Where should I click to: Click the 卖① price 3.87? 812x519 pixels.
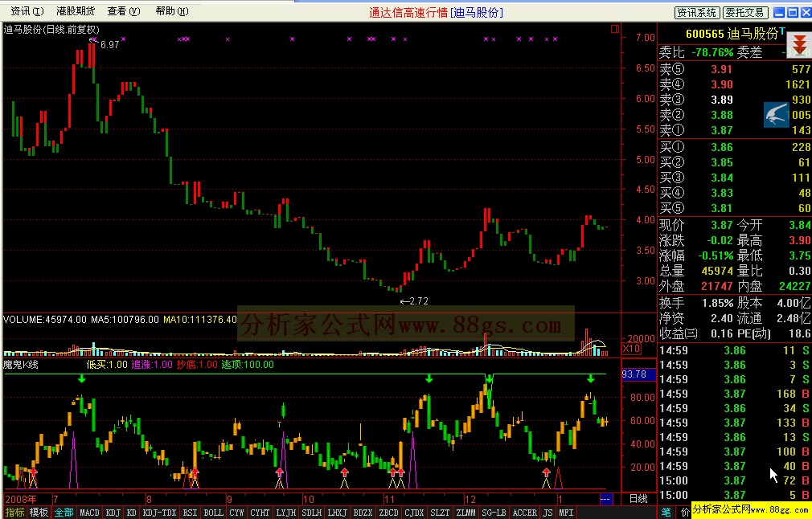722,130
